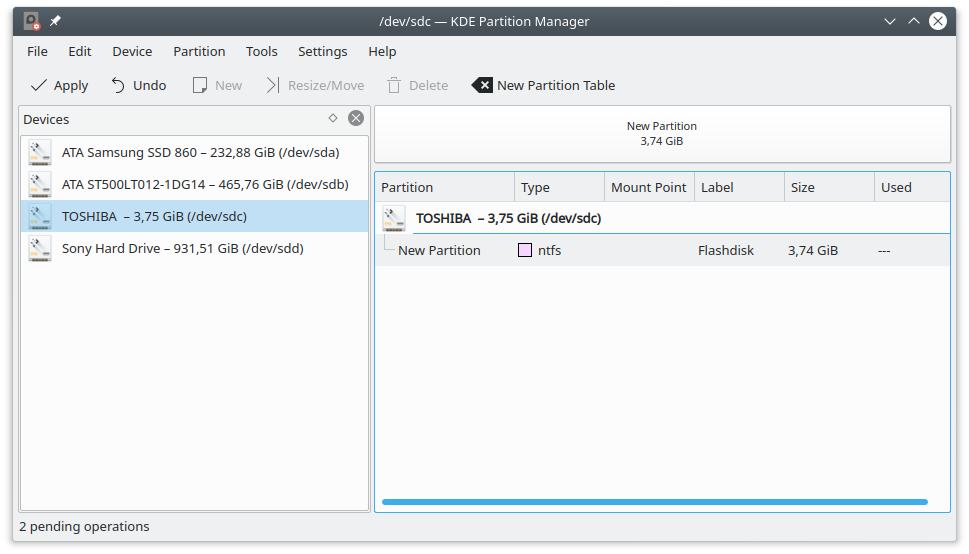Select ATA ST500LT012 device /dev/sdb
The image size is (969, 554).
tap(204, 185)
